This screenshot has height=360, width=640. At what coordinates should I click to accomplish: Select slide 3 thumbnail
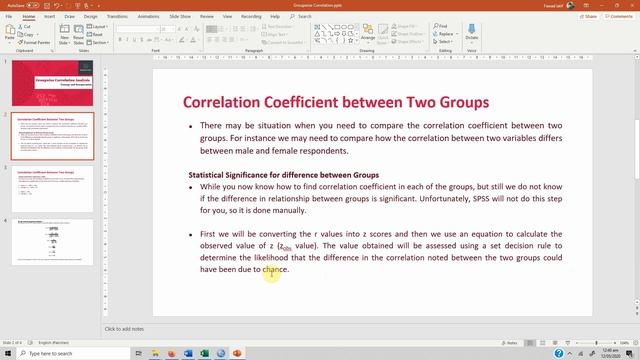tap(52, 189)
